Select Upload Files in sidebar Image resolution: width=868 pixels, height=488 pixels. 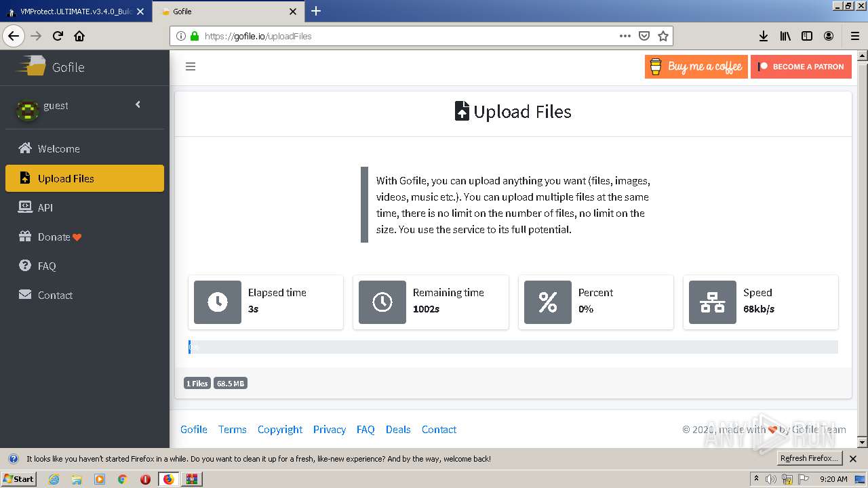85,178
